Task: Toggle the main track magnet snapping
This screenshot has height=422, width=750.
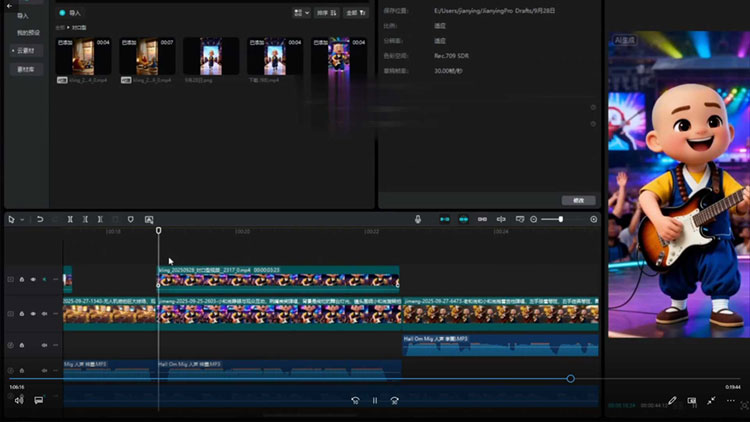Action: click(x=445, y=219)
